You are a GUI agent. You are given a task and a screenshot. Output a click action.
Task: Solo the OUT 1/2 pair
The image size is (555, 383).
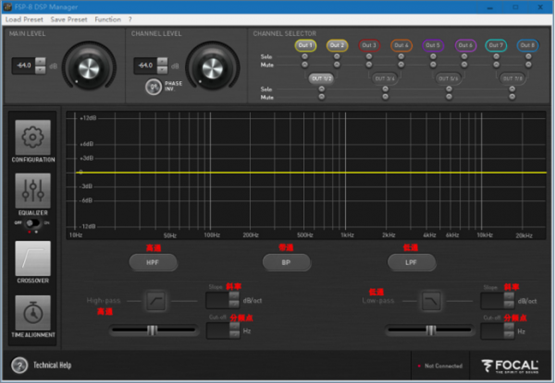[321, 89]
